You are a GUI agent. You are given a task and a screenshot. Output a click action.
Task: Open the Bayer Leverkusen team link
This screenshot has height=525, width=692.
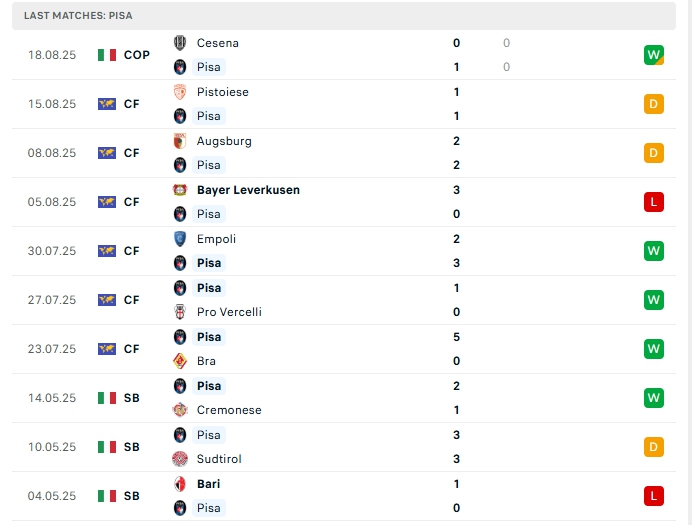[248, 190]
